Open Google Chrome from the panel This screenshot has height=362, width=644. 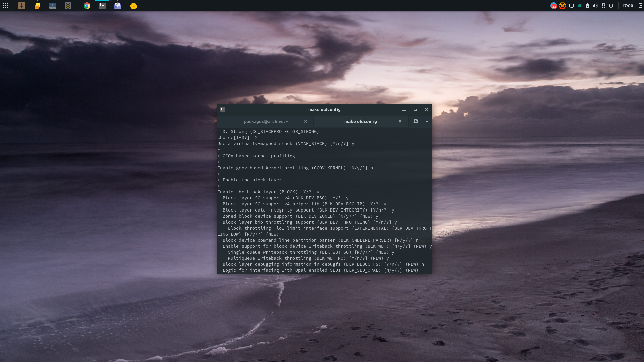(87, 6)
